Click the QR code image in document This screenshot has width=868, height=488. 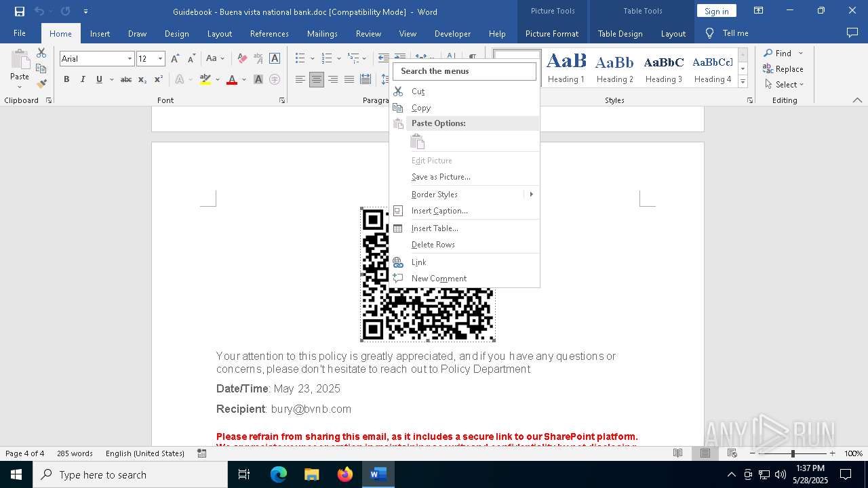[x=428, y=274]
